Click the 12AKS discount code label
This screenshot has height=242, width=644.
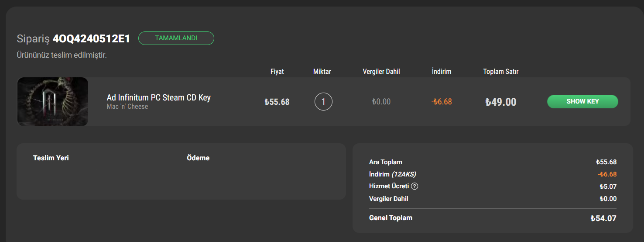coord(404,174)
